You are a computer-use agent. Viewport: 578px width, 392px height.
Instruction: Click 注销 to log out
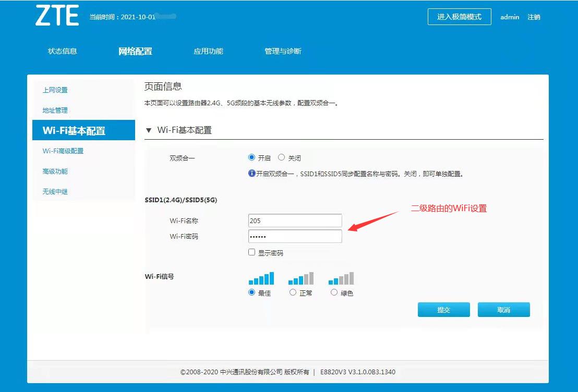coord(534,17)
